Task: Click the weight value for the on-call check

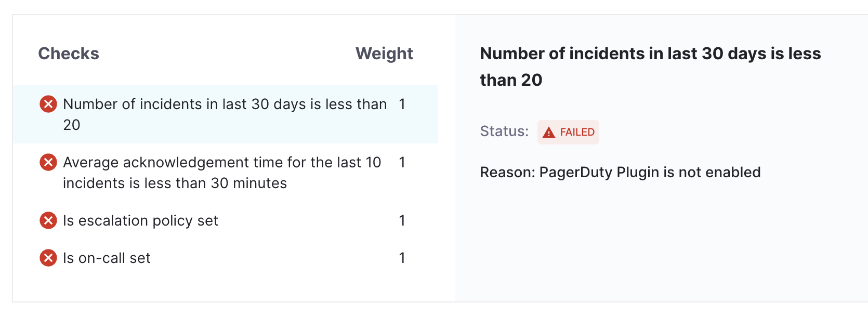Action: tap(402, 258)
